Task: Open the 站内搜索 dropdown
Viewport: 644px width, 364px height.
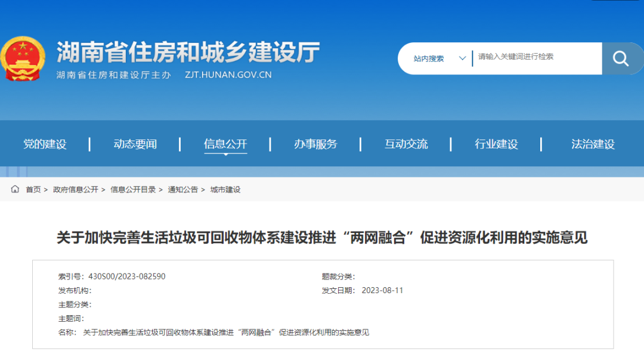Action: [x=429, y=58]
